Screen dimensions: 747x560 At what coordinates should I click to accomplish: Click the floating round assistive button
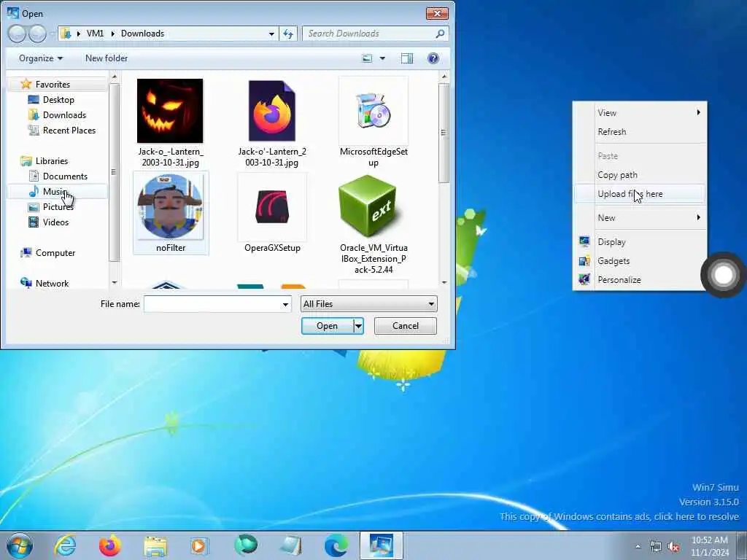[x=723, y=275]
